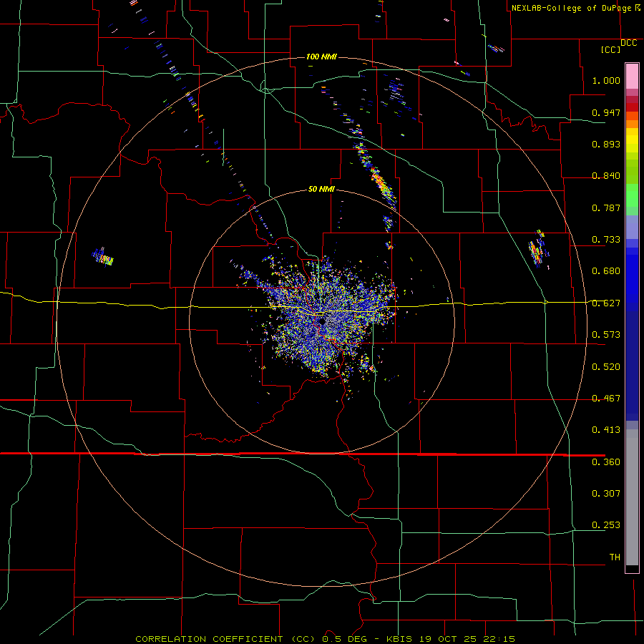Image resolution: width=644 pixels, height=644 pixels.
Task: Click the isolated echo cluster west of the 100 NMI ring
Action: (102, 257)
